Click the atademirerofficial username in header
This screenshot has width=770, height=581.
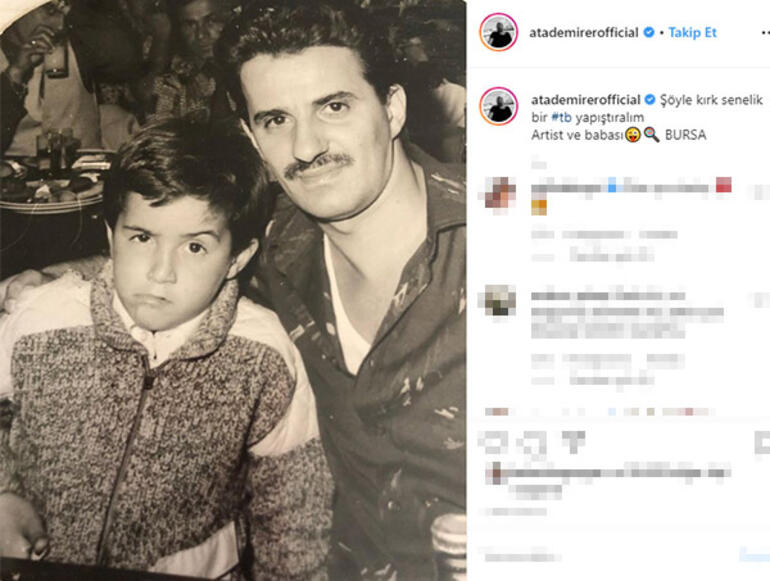[583, 33]
